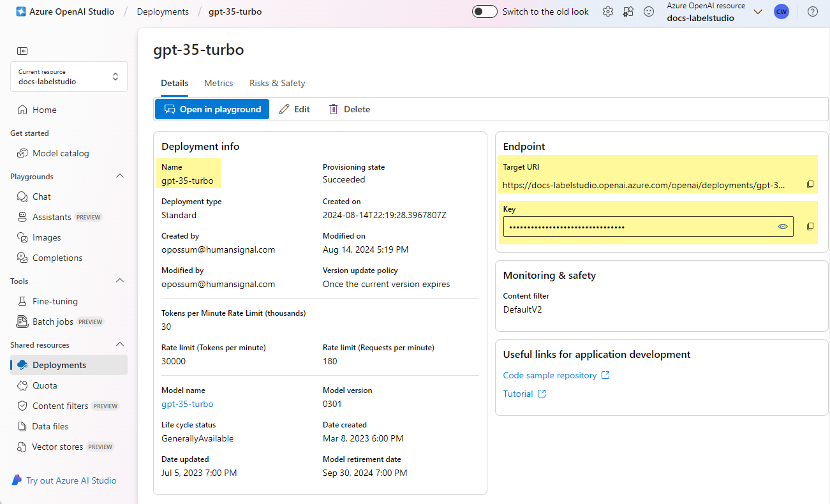Open the Code sample repository link
This screenshot has width=830, height=504.
[550, 374]
